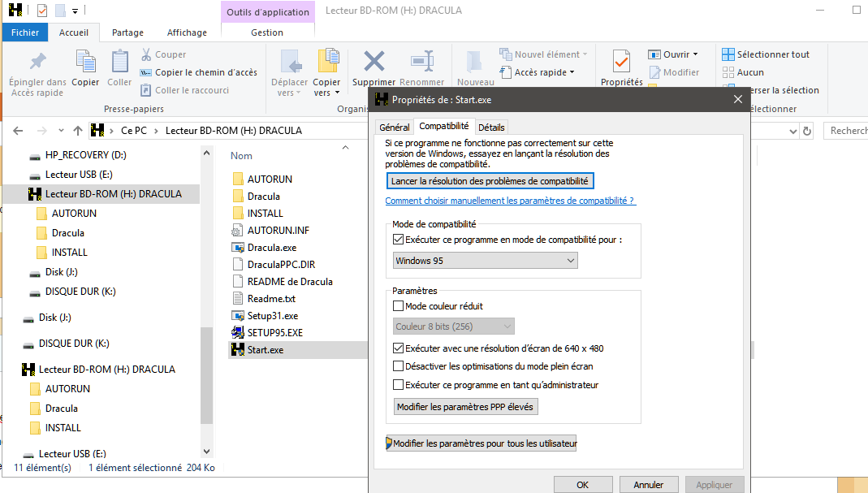Select the SETUP95.EXE file icon

(x=238, y=332)
